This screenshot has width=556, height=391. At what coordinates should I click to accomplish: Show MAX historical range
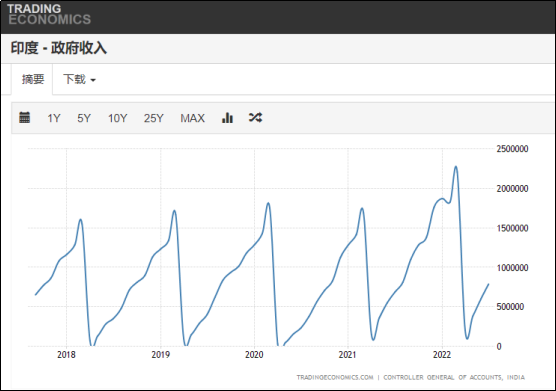193,118
